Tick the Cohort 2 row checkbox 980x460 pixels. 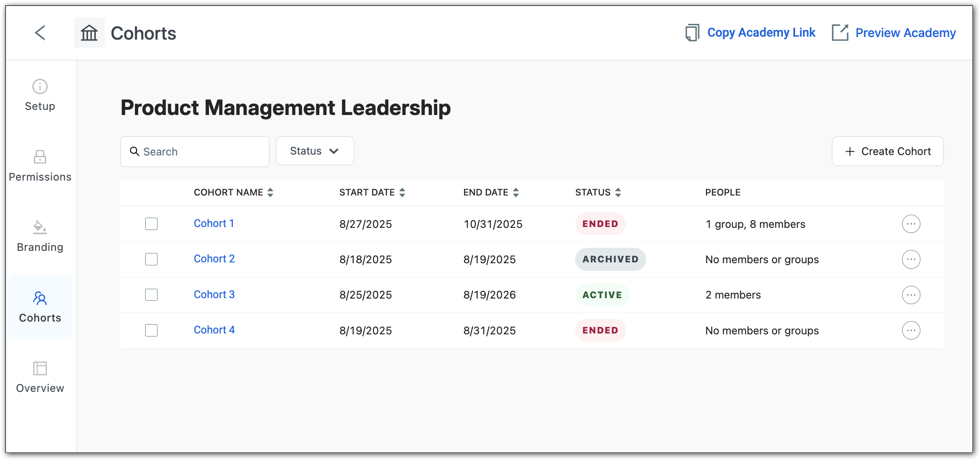click(151, 259)
